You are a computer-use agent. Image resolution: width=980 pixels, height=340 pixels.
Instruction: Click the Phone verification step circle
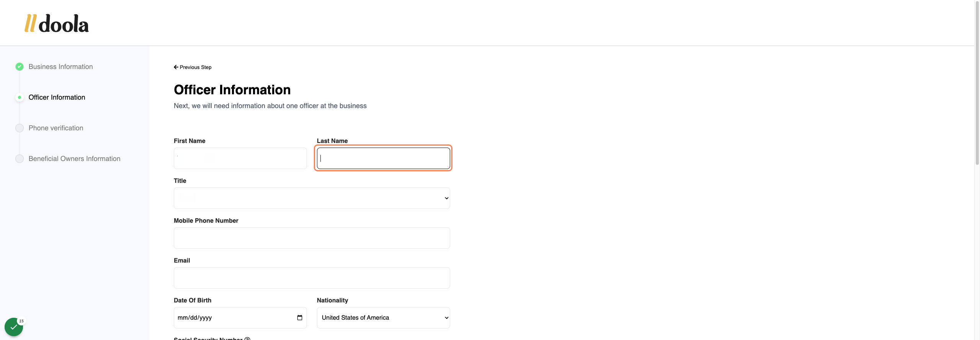pyautogui.click(x=20, y=128)
